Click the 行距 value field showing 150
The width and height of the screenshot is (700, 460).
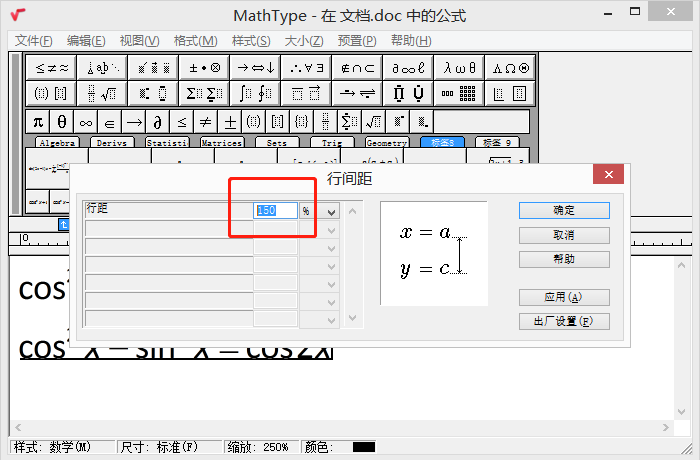(275, 210)
